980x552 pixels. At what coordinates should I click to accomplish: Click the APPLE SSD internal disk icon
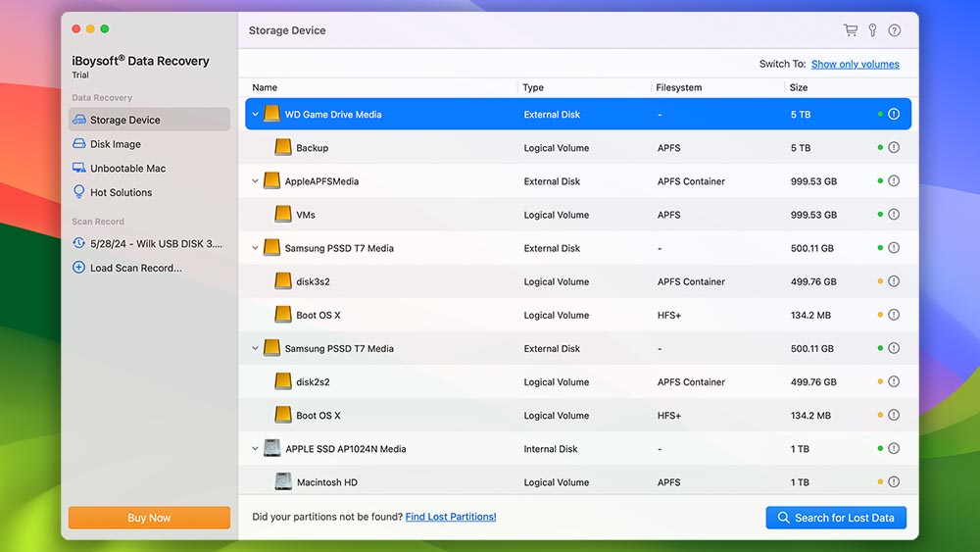point(271,448)
